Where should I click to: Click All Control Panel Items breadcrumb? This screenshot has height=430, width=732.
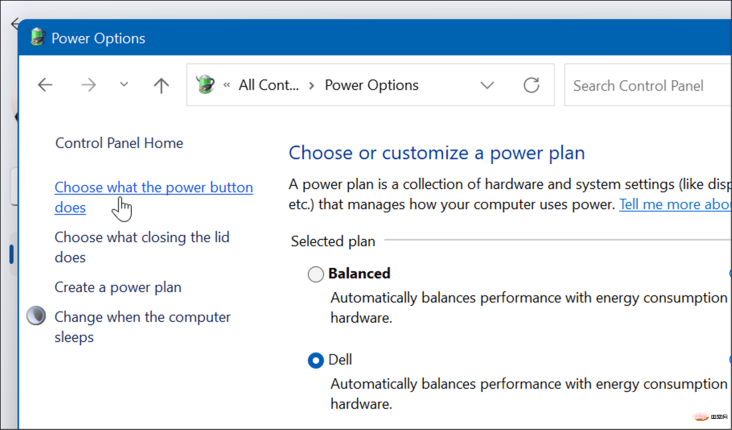(268, 85)
